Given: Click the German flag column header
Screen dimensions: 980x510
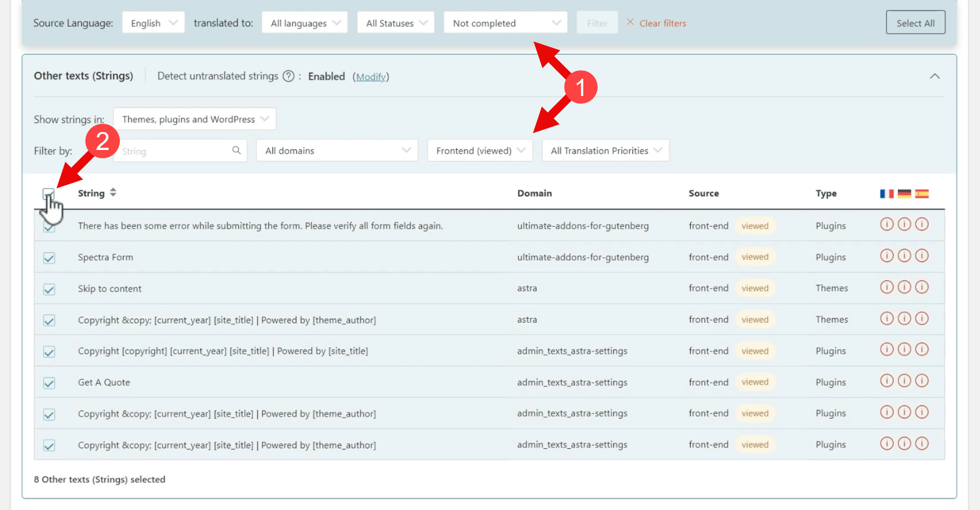Looking at the screenshot, I should 904,193.
